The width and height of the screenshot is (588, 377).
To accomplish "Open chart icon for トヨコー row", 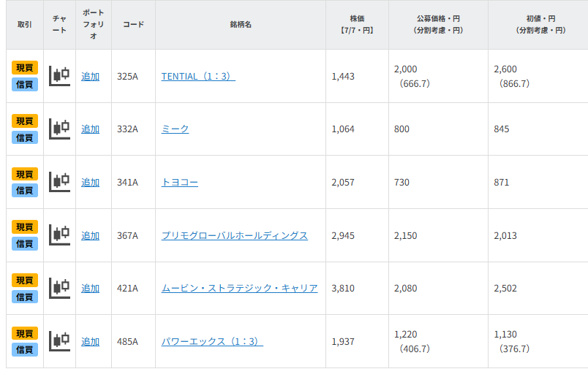I will click(x=60, y=183).
